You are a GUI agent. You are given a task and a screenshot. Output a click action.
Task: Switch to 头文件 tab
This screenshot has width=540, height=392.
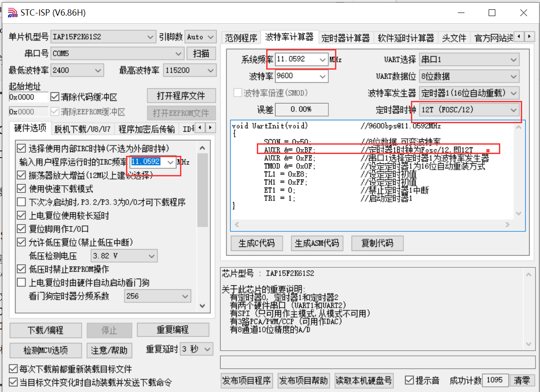(454, 38)
